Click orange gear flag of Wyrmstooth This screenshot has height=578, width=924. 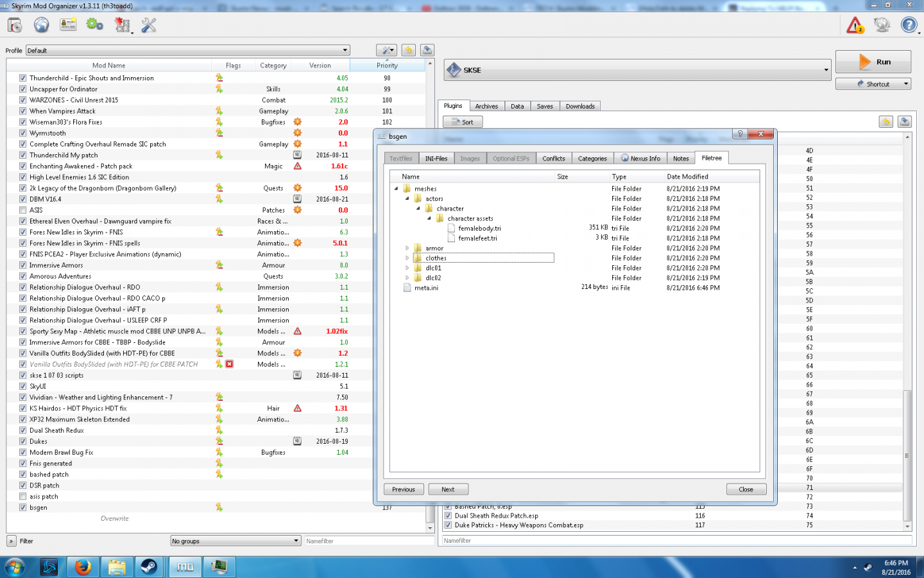297,133
